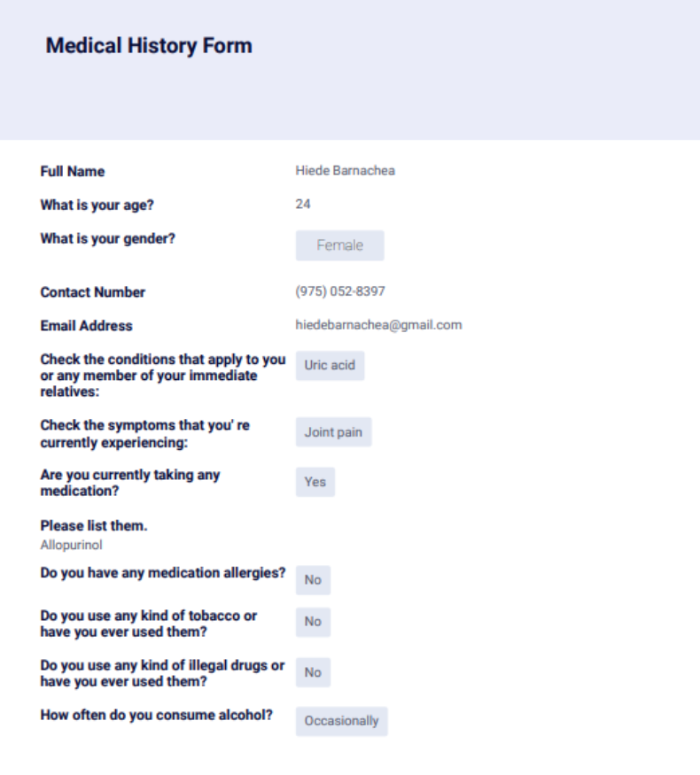Click the age value 24

coord(303,205)
